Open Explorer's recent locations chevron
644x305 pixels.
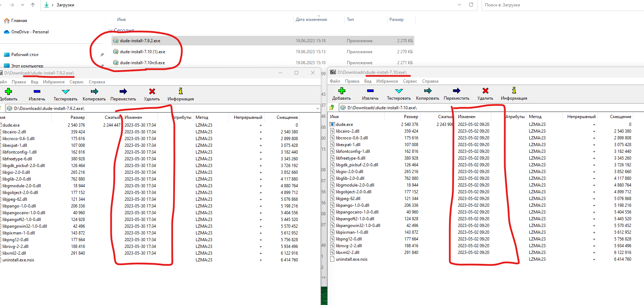point(23,5)
